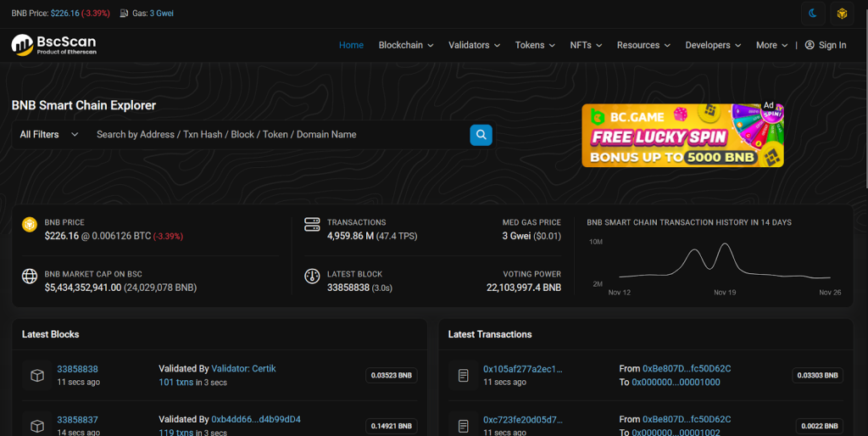
Task: Click transaction 0x105af277a2ec1 document icon
Action: click(463, 375)
